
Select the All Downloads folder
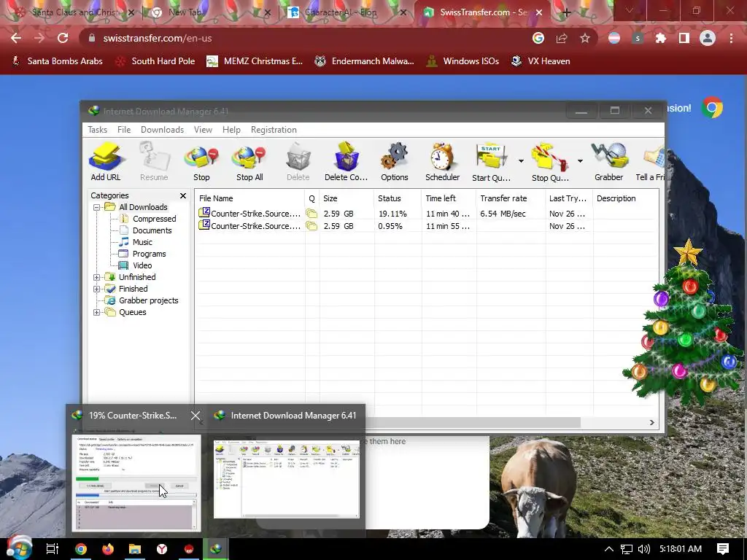(143, 207)
